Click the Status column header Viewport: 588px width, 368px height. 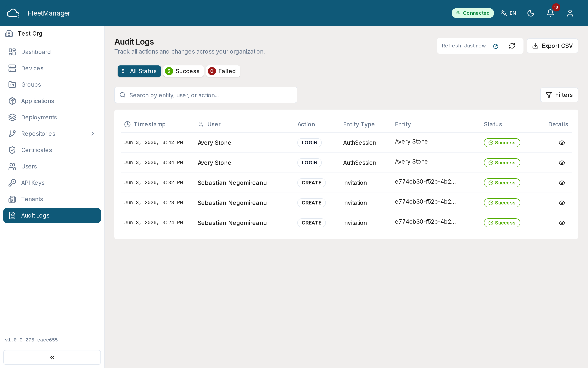coord(493,124)
